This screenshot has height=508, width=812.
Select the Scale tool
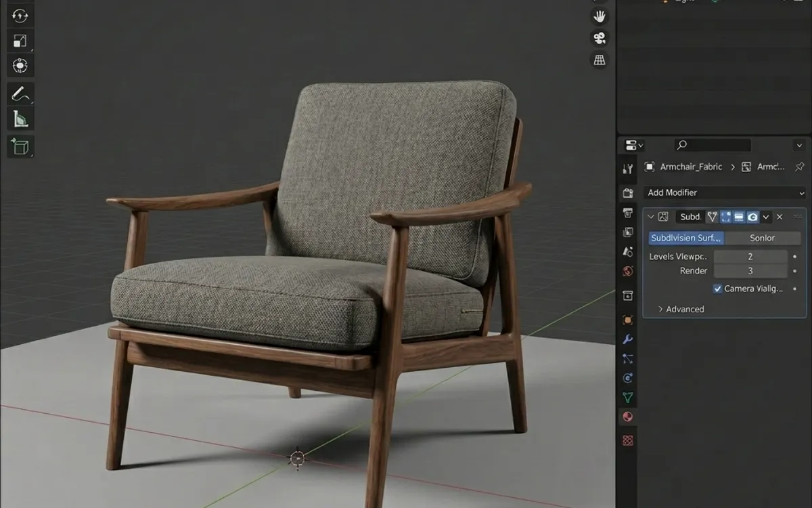pos(20,41)
